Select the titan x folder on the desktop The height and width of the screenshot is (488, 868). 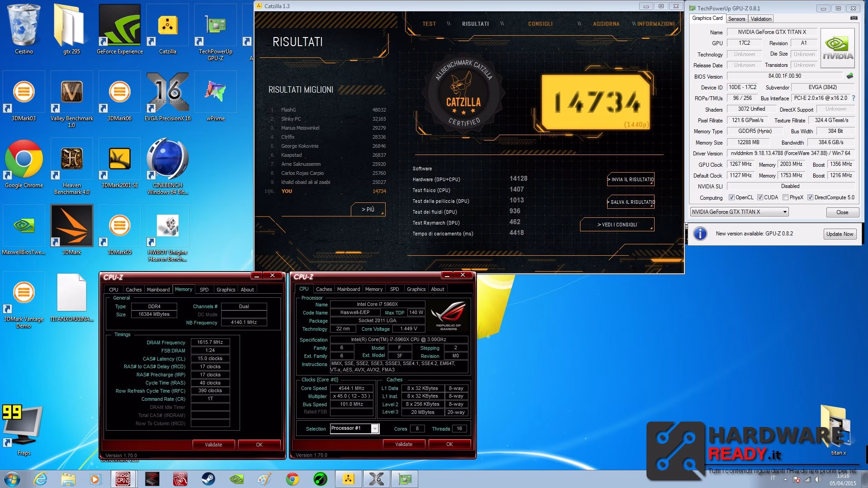838,430
